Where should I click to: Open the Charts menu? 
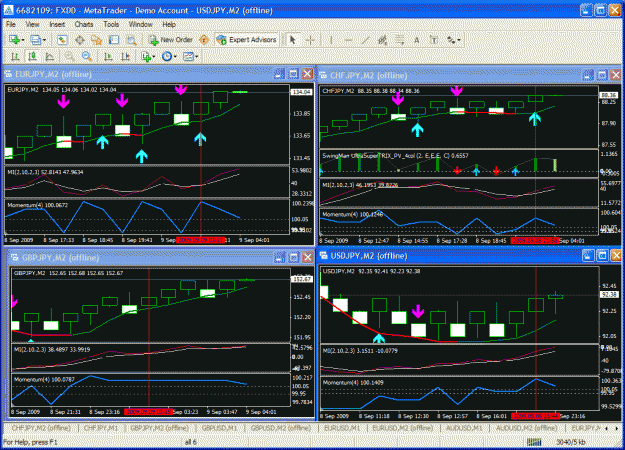pyautogui.click(x=84, y=24)
